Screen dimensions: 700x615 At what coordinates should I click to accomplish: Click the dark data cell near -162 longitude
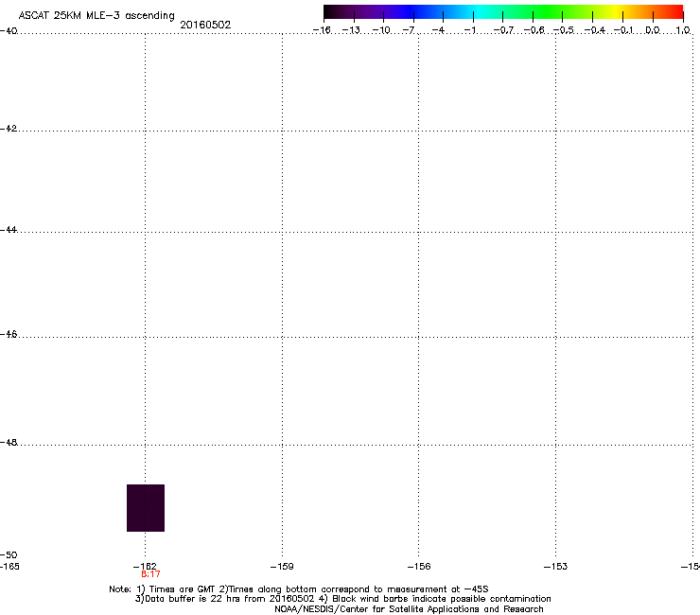pos(146,508)
